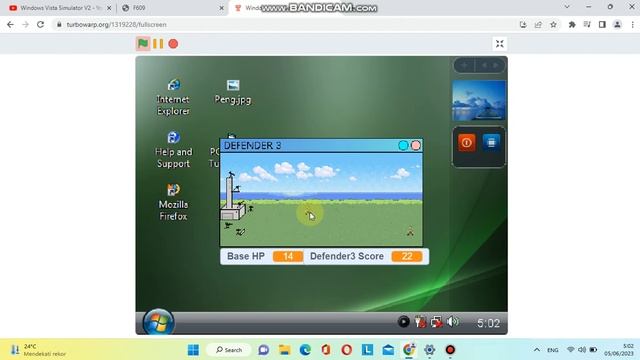
Task: Click the Vista power plug tray icon
Action: [x=420, y=322]
